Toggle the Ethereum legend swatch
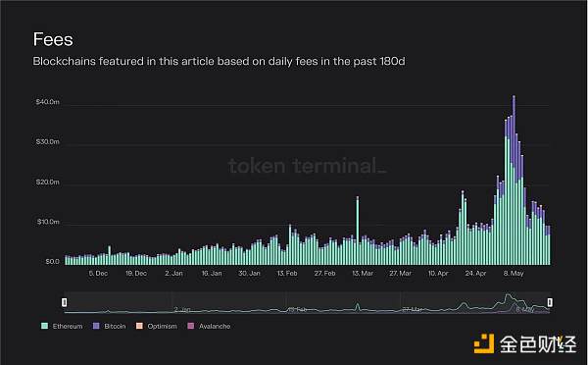588x365 pixels. point(45,326)
